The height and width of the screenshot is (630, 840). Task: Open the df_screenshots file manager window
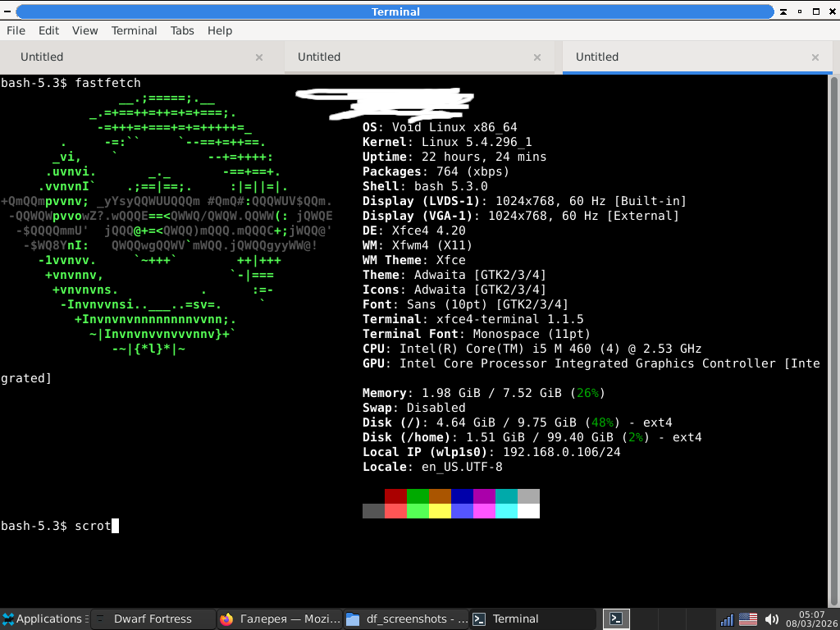point(406,619)
